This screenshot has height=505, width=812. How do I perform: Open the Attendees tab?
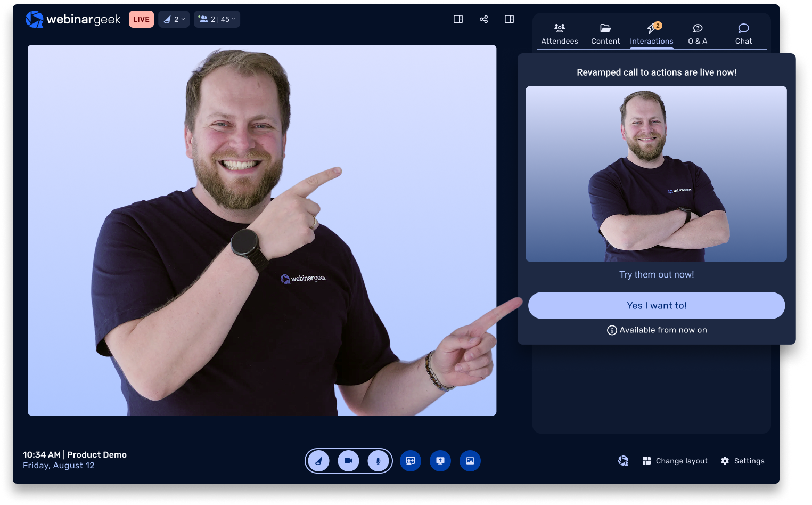coord(560,34)
